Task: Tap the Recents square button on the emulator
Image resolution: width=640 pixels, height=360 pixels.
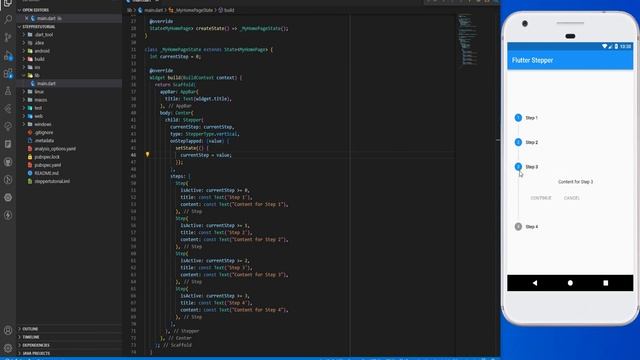Action: pos(606,283)
